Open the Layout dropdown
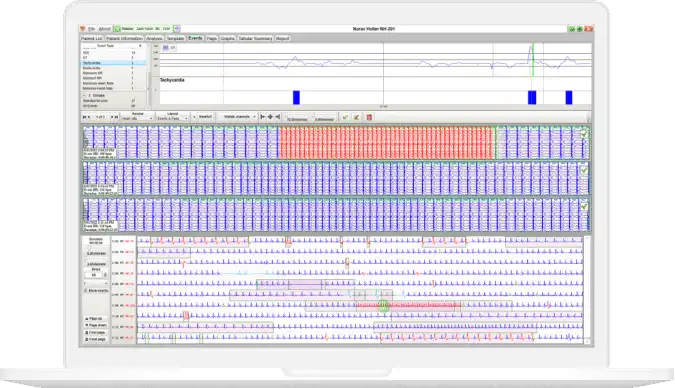The image size is (675, 388). click(172, 118)
